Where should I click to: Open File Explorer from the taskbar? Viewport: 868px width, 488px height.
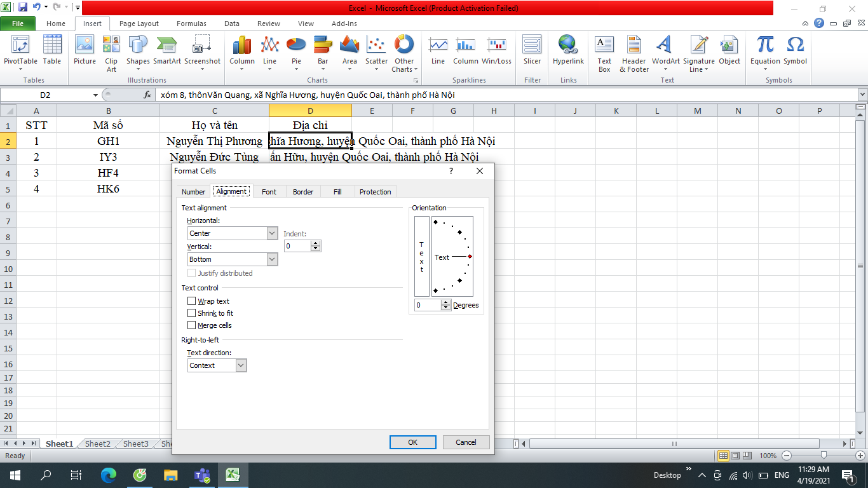[171, 475]
